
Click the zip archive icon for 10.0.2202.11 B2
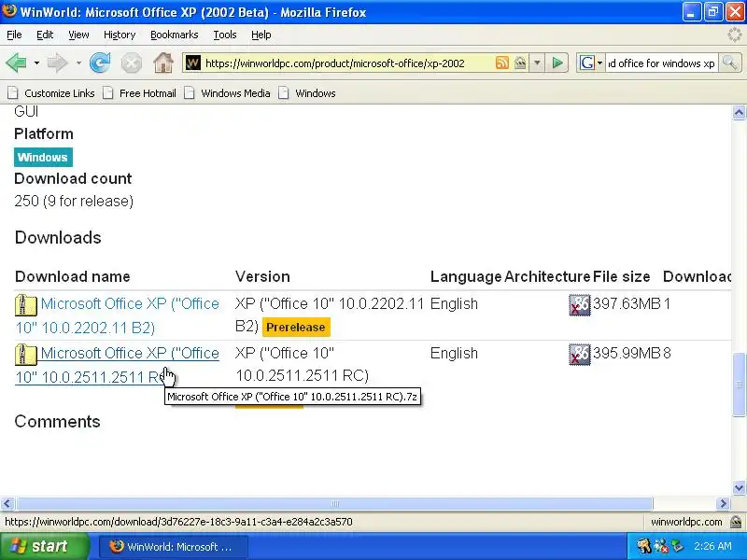click(26, 305)
